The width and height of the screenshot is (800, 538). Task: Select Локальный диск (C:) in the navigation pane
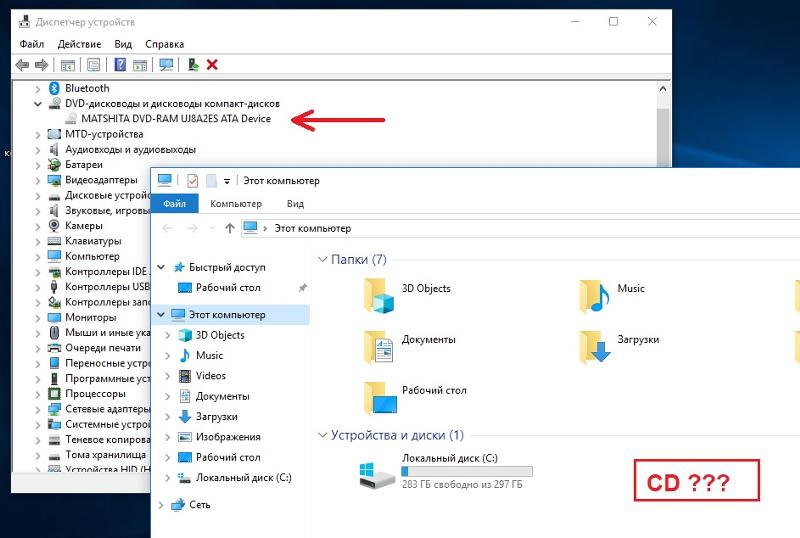pyautogui.click(x=244, y=478)
